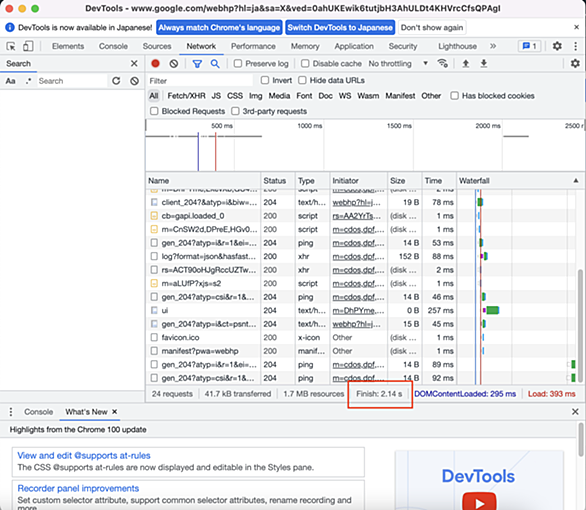Select the ui request row
This screenshot has width=586, height=510.
[301, 310]
